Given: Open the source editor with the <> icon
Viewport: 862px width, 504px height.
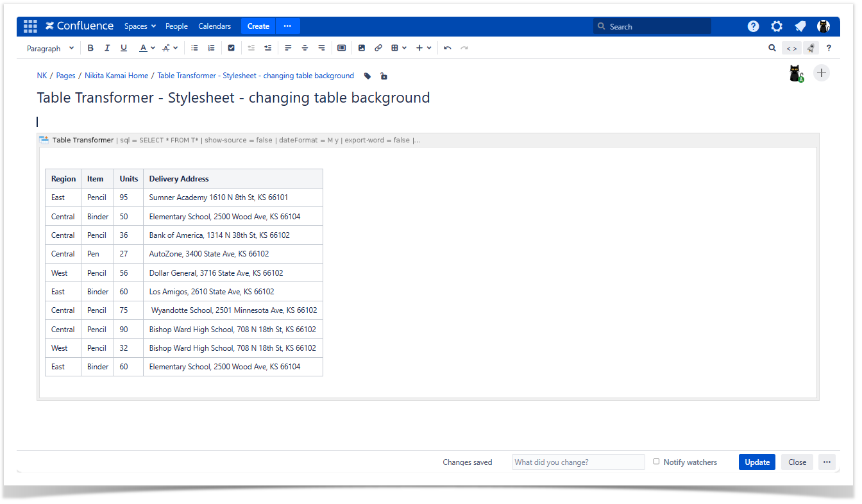Looking at the screenshot, I should tap(792, 48).
